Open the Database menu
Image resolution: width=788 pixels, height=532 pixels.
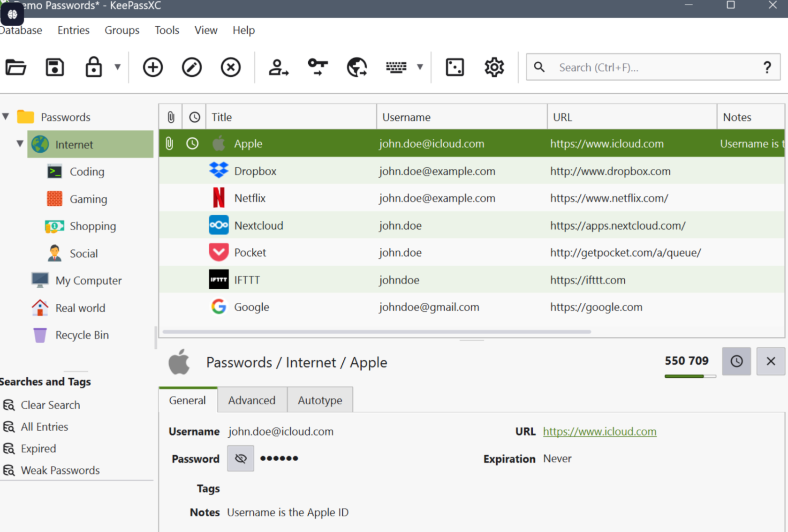coord(21,30)
